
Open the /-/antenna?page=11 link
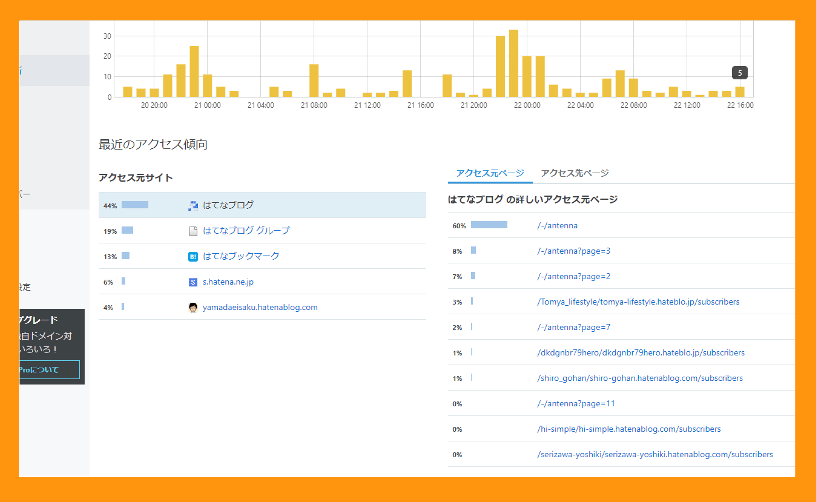point(576,404)
